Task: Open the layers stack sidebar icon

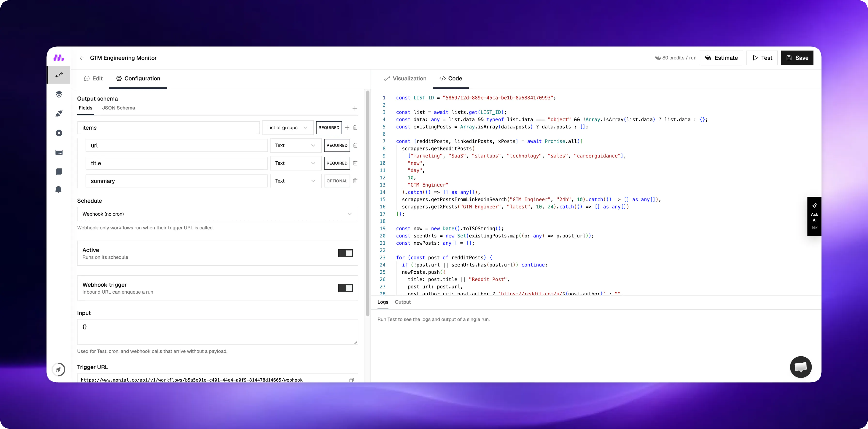Action: 59,94
